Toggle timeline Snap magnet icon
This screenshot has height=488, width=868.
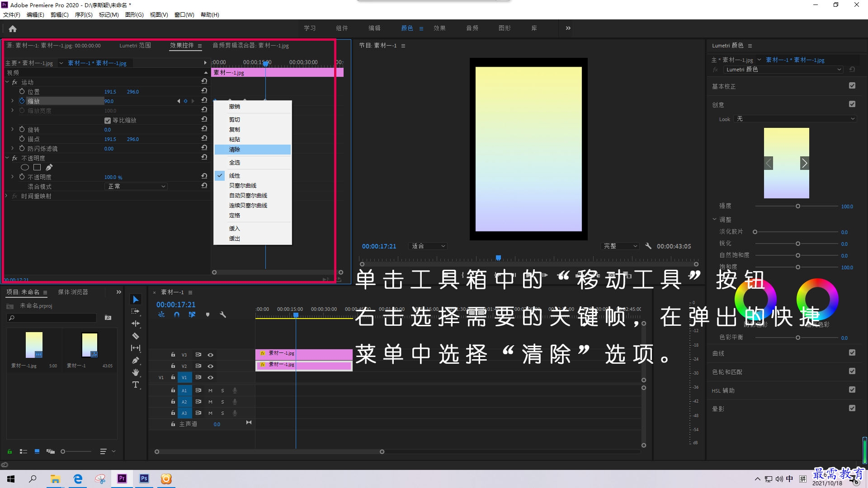(x=177, y=314)
